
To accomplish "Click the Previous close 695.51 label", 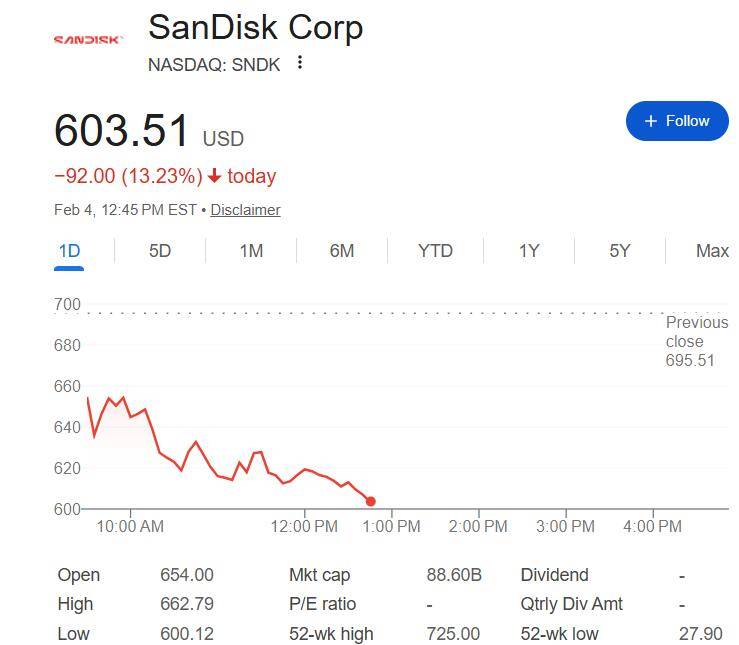I will tap(696, 341).
